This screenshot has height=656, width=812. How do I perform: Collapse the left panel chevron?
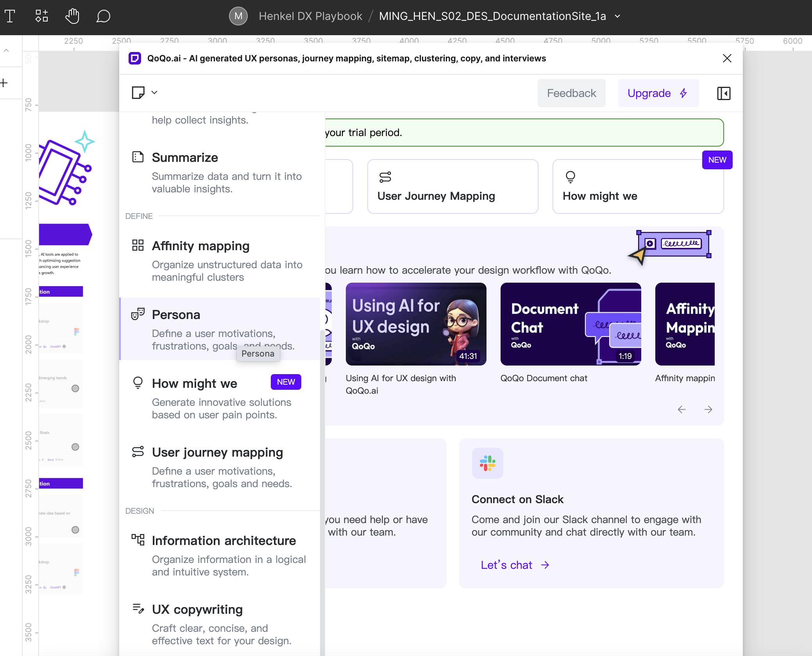[6, 50]
